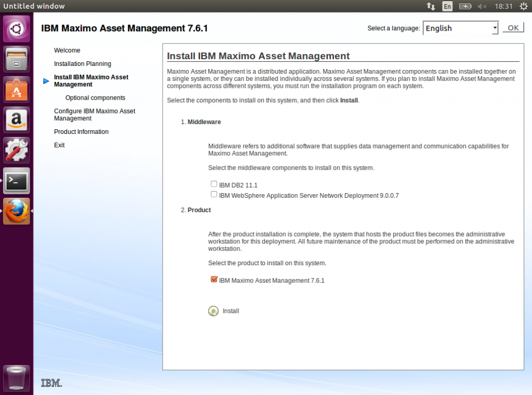The width and height of the screenshot is (532, 395).
Task: Open the Trash dock icon
Action: click(x=16, y=378)
